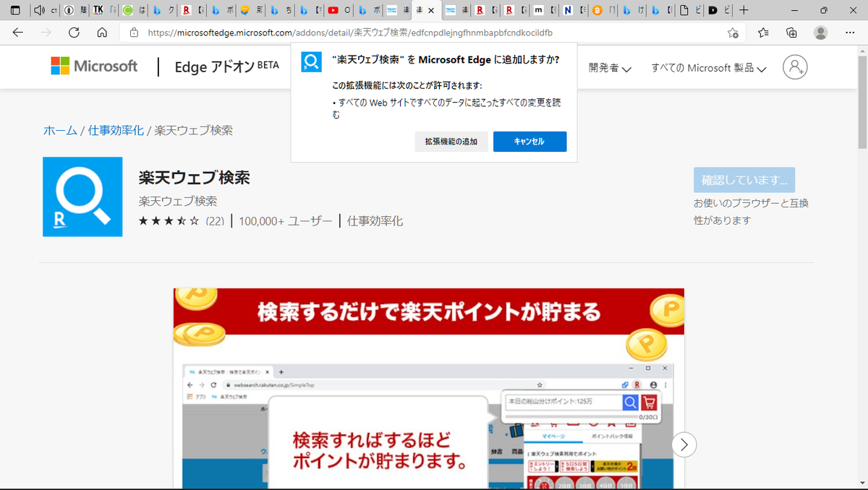Screen dimensions: 868x490
Task: Click the forward navigation arrow
Action: (46, 33)
